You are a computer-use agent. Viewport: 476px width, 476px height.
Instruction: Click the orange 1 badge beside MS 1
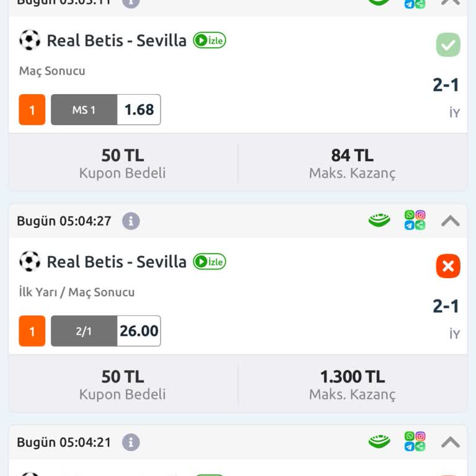(x=32, y=110)
